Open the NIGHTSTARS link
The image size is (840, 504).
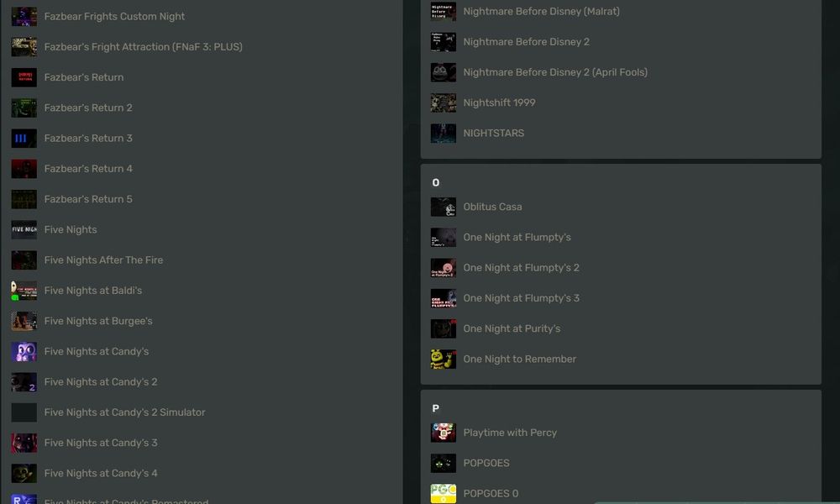494,134
